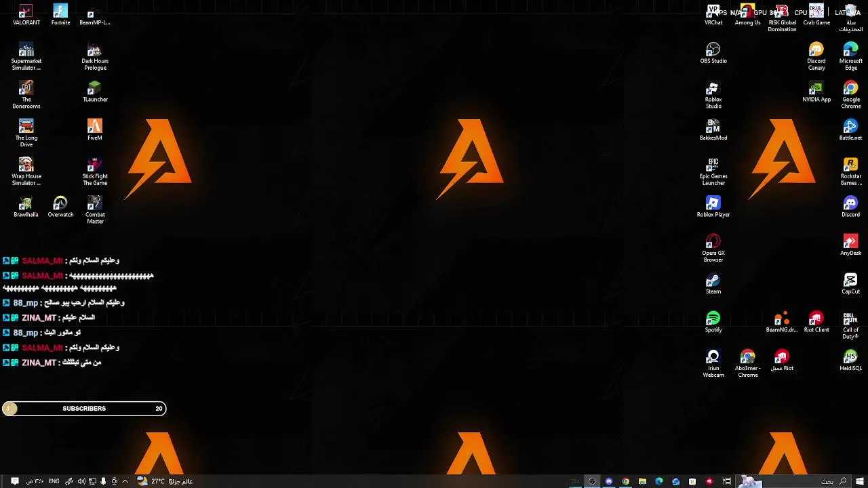This screenshot has width=868, height=488.
Task: Select the BeamMP-Launcher desktop icon
Action: click(94, 15)
